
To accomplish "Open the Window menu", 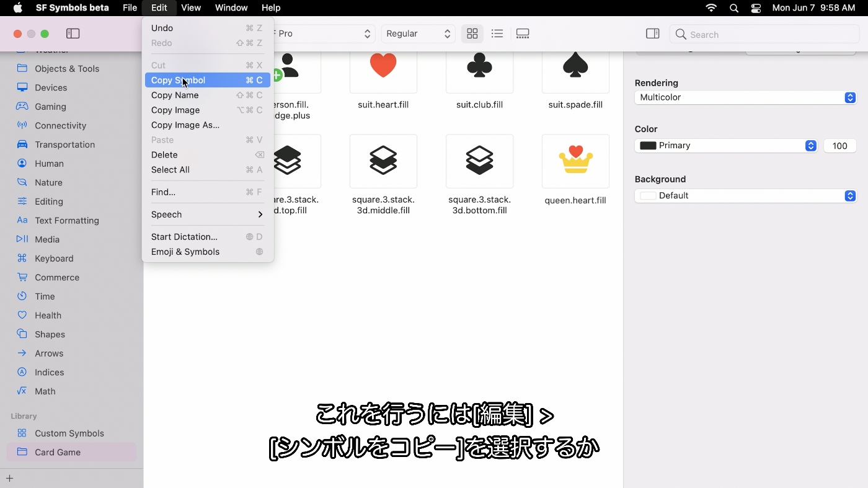I will pyautogui.click(x=231, y=8).
